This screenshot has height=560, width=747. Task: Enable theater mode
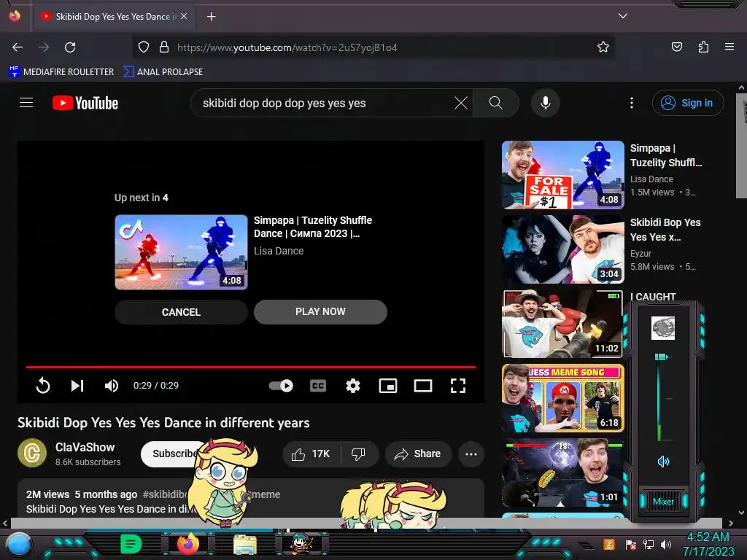coord(422,385)
